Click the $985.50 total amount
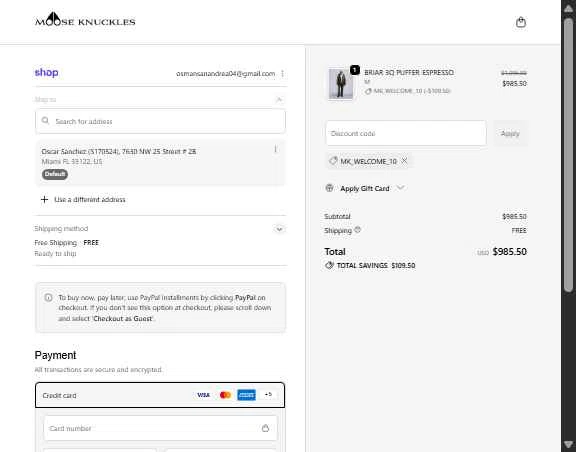 [x=510, y=252]
